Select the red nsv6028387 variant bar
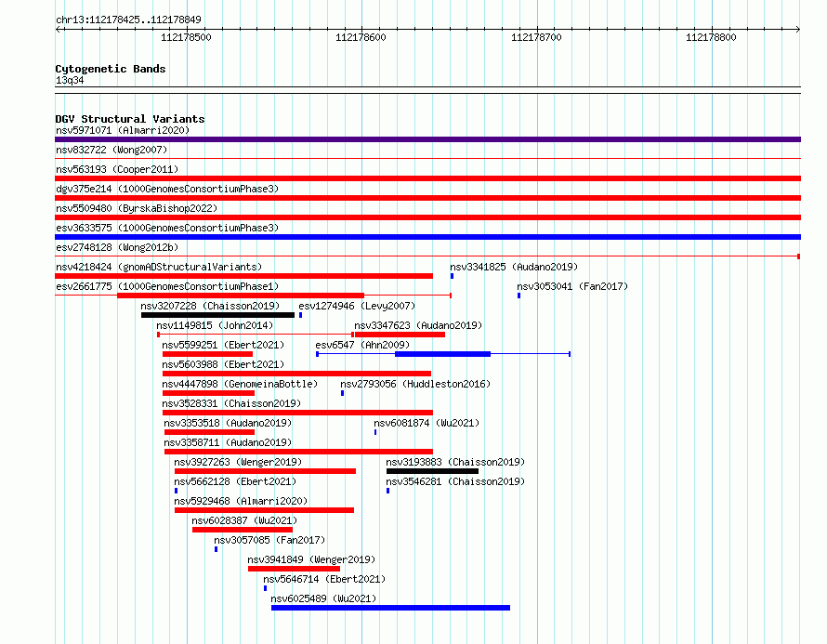The height and width of the screenshot is (644, 827). coord(243,530)
